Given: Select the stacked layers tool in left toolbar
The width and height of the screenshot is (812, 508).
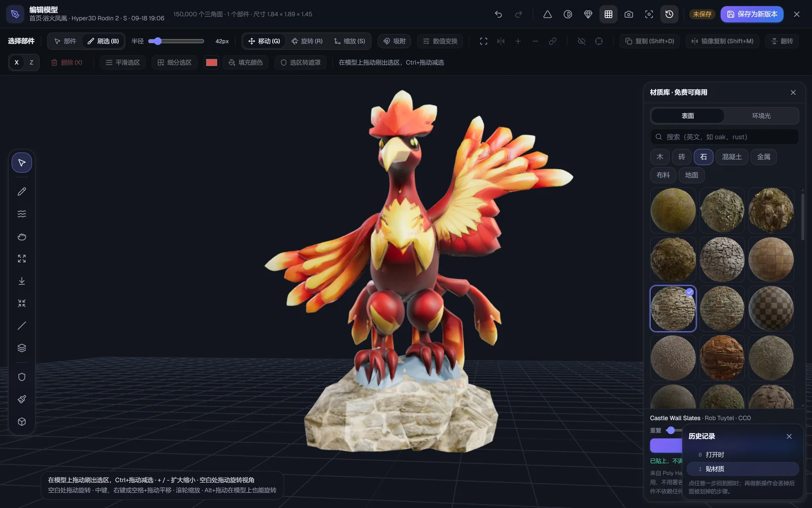Looking at the screenshot, I should pos(22,348).
